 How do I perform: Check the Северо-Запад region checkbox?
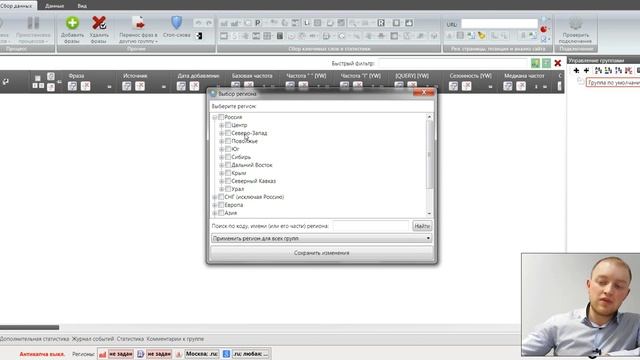(x=228, y=133)
